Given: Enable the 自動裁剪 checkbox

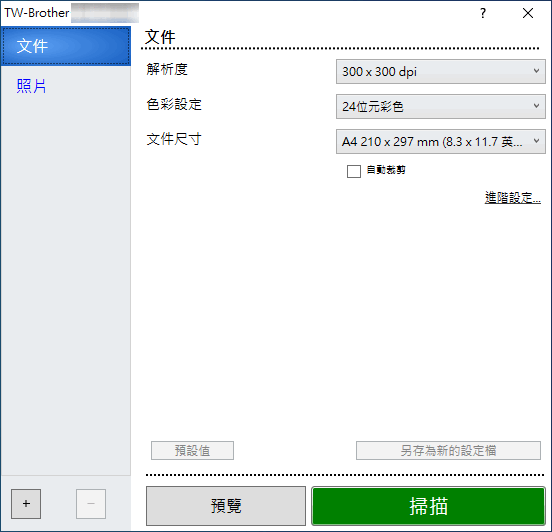Looking at the screenshot, I should pos(354,171).
